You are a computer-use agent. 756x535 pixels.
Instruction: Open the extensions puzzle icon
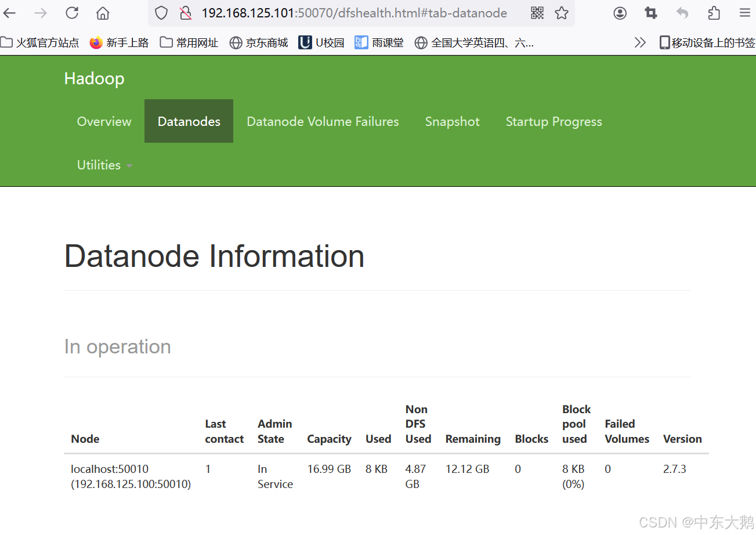click(x=714, y=13)
